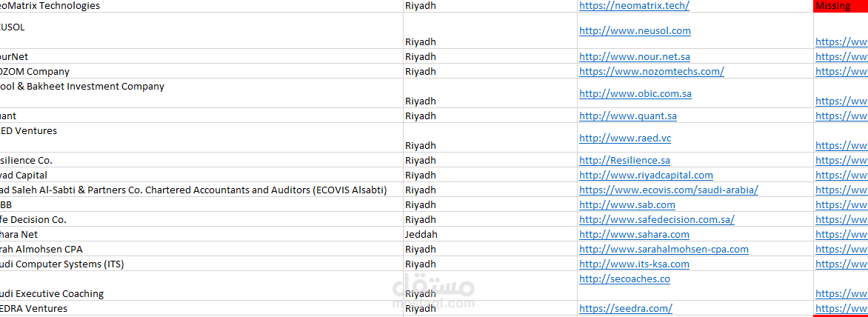
Task: Select the Saudi Executive Coaching cell
Action: [201, 286]
